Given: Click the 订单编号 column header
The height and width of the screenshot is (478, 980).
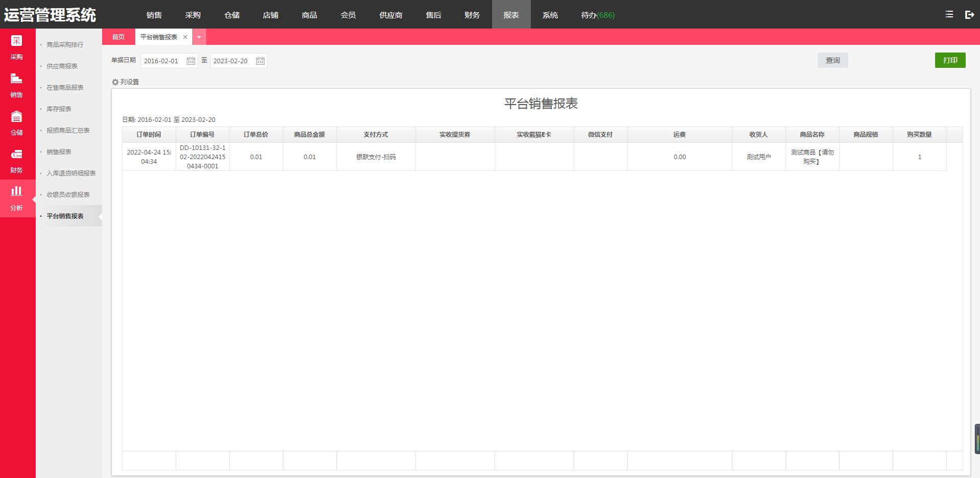Looking at the screenshot, I should point(203,135).
